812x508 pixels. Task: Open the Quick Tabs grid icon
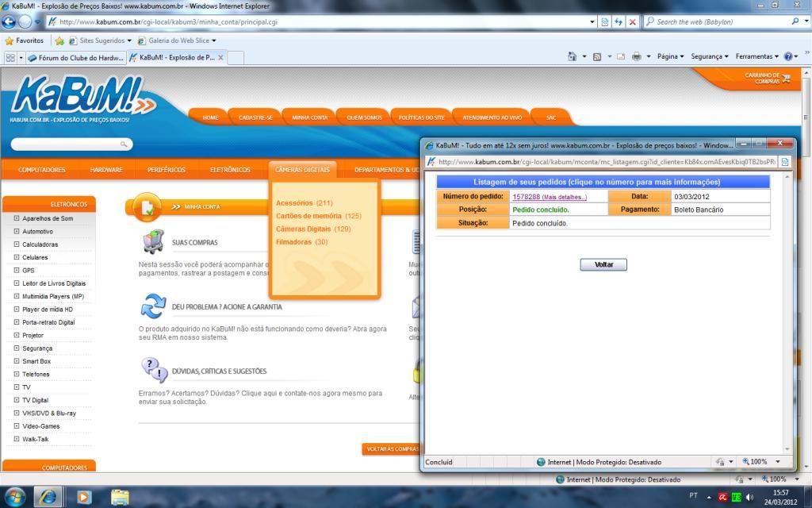click(x=10, y=57)
